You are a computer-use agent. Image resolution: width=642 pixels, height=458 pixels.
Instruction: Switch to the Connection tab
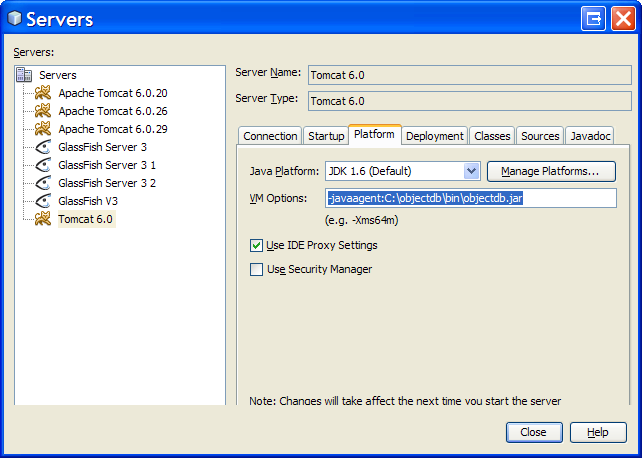[x=270, y=136]
